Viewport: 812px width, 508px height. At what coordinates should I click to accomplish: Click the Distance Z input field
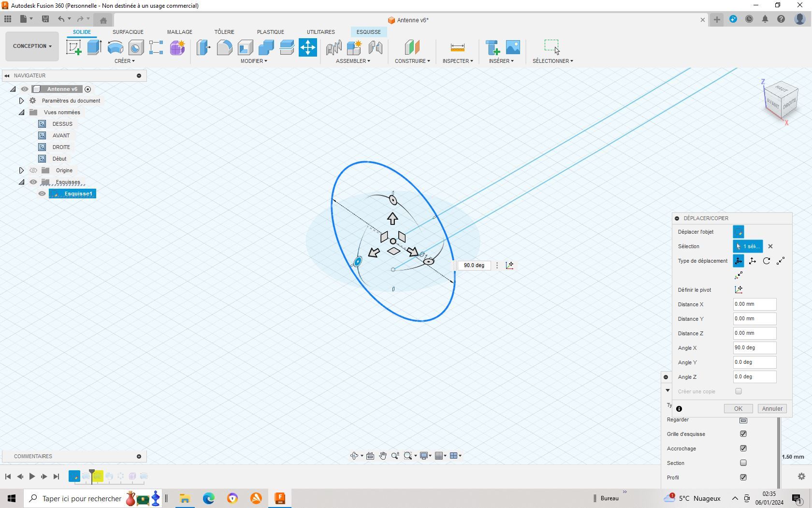(x=754, y=333)
